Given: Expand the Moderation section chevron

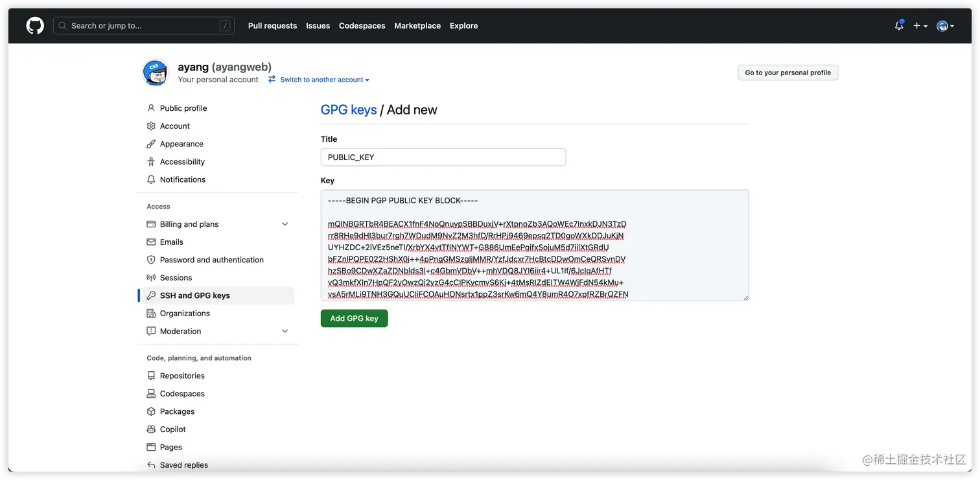Looking at the screenshot, I should click(x=285, y=331).
